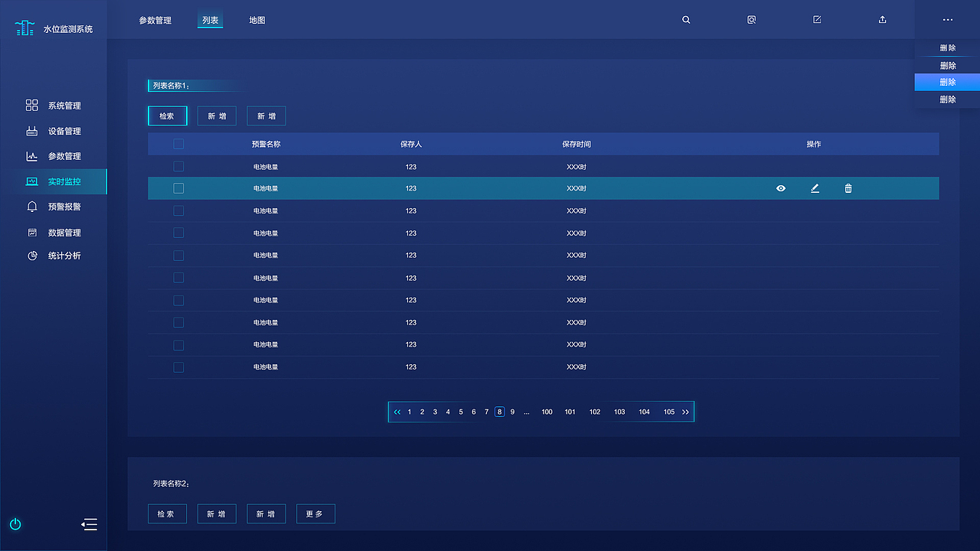Image resolution: width=980 pixels, height=551 pixels.
Task: Click the trash delete icon in highlighted row
Action: 848,188
